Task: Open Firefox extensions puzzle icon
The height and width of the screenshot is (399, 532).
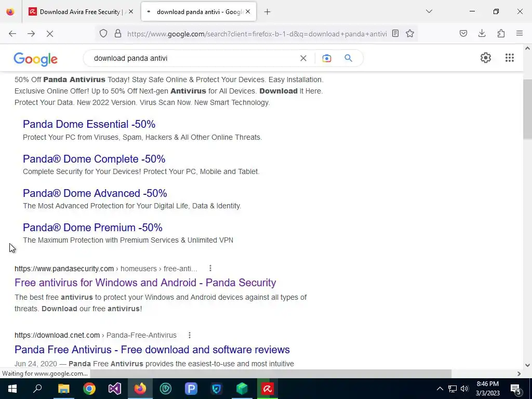Action: point(501,33)
